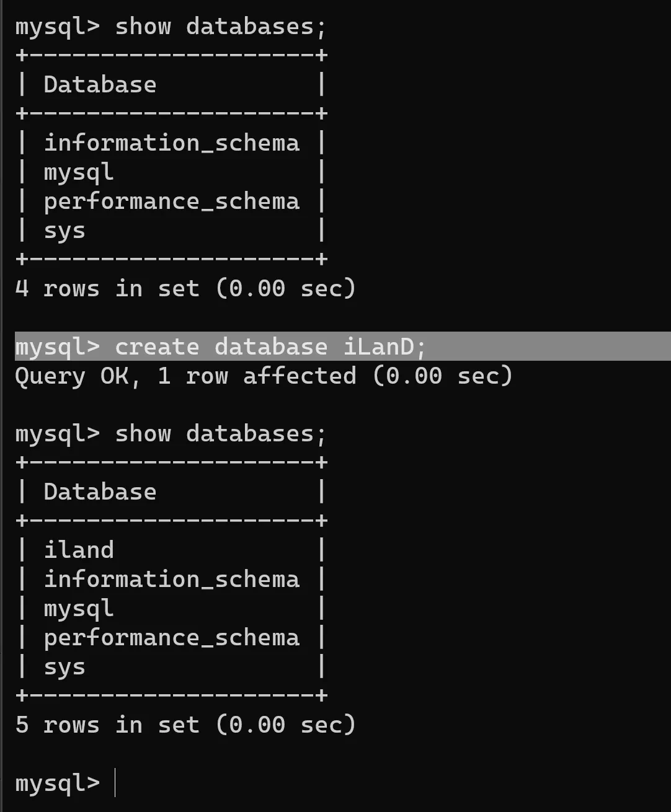
Task: Click the 'sys' row in second table
Action: click(64, 667)
